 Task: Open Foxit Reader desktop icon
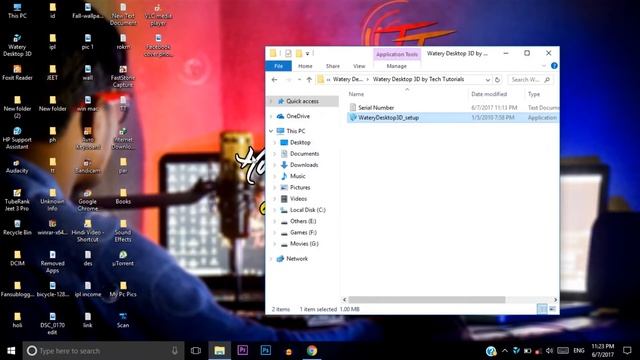coord(17,73)
